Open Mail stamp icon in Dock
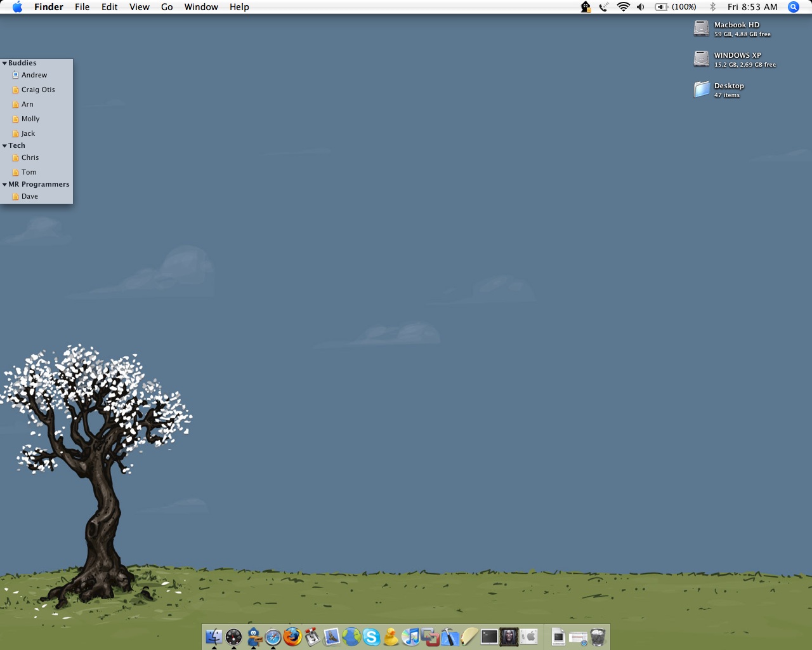This screenshot has height=650, width=812. (x=332, y=636)
